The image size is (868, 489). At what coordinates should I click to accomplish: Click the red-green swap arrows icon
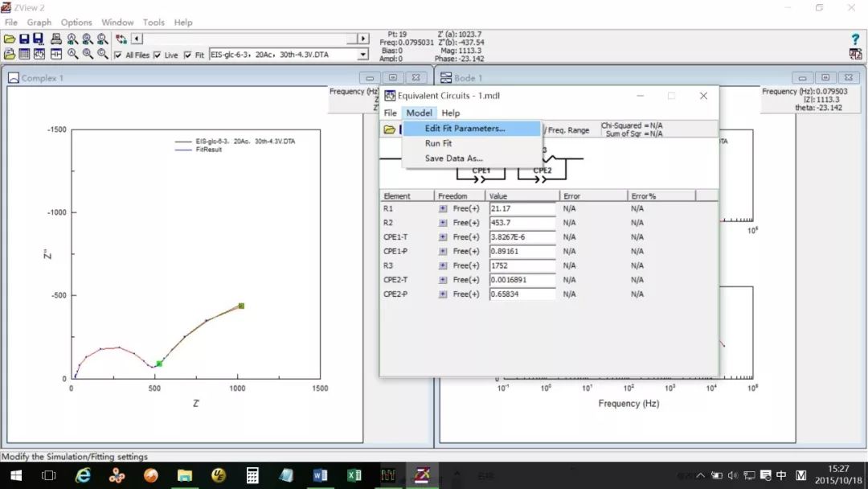click(x=121, y=39)
